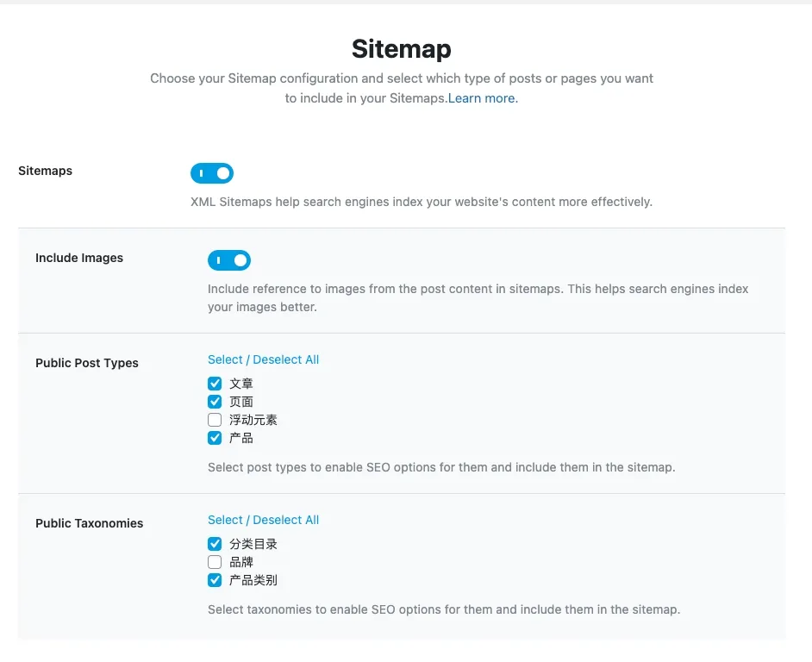This screenshot has width=812, height=662.
Task: Click the 分类目录 label text
Action: pos(253,544)
